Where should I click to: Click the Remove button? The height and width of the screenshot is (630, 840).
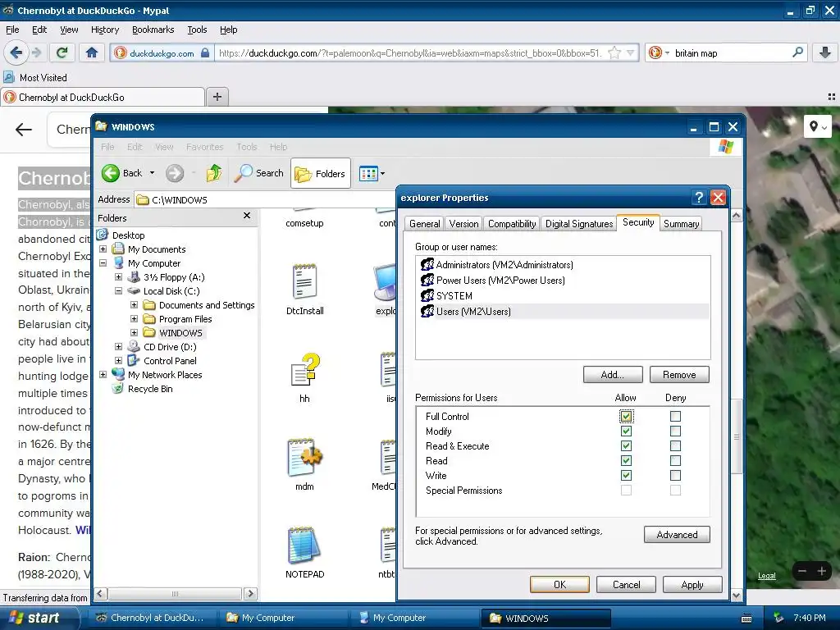678,374
